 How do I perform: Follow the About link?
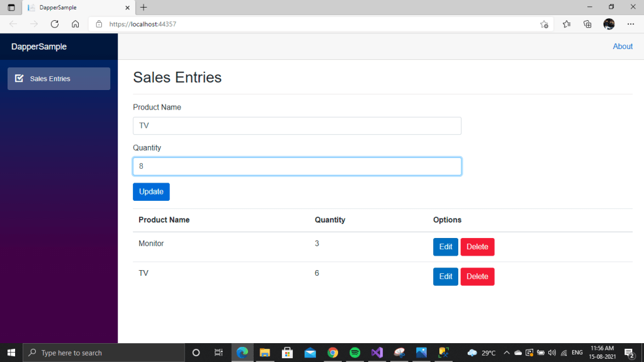click(622, 47)
